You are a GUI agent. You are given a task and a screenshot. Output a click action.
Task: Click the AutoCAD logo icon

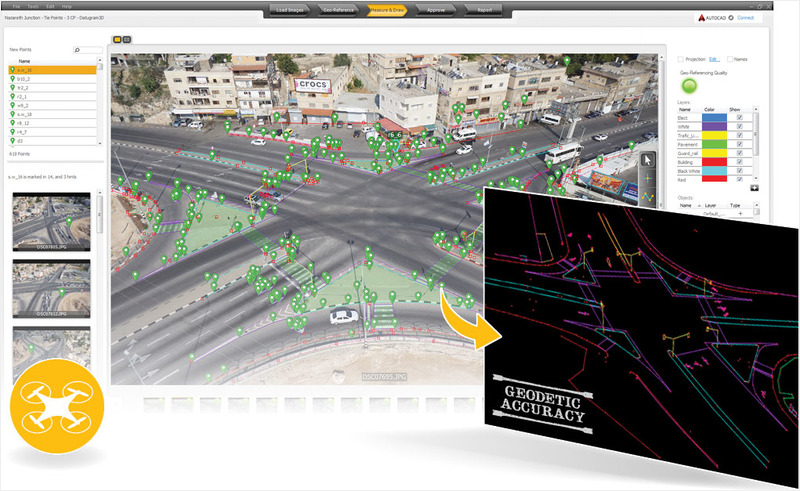coord(702,18)
